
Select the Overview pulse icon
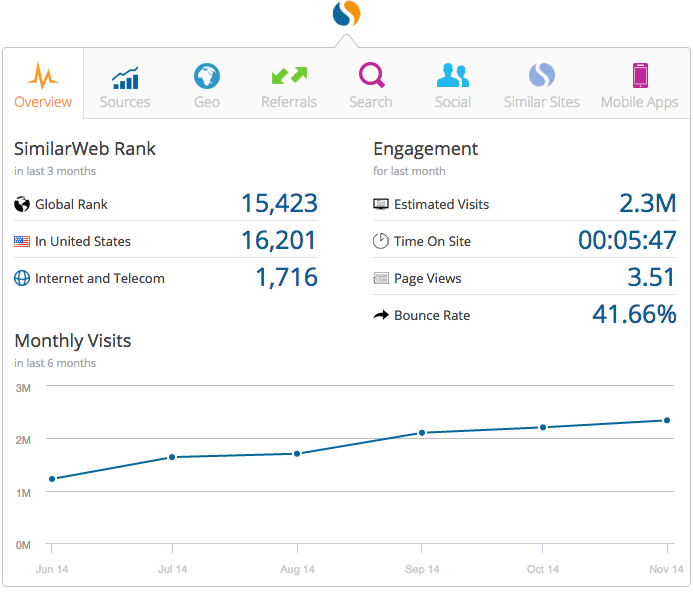(43, 76)
